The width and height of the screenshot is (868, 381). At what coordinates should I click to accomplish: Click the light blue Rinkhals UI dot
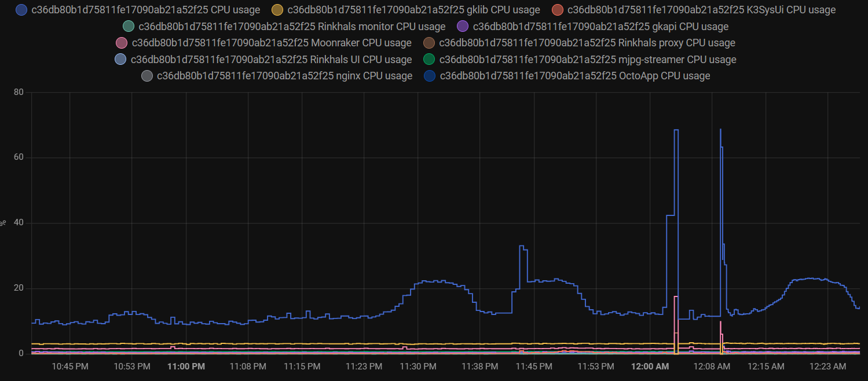tap(121, 59)
